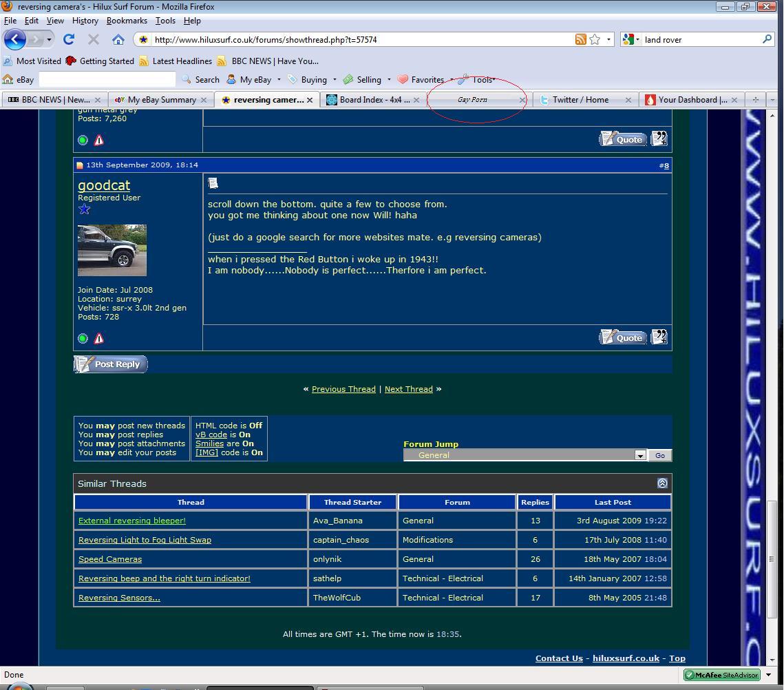Click the RSS feed icon in address bar

[x=581, y=39]
